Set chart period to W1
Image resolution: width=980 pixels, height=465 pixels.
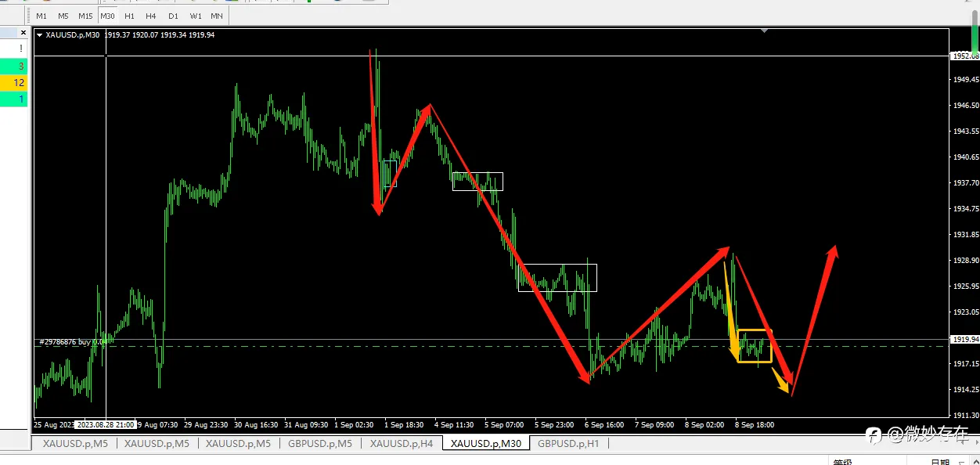(x=195, y=16)
